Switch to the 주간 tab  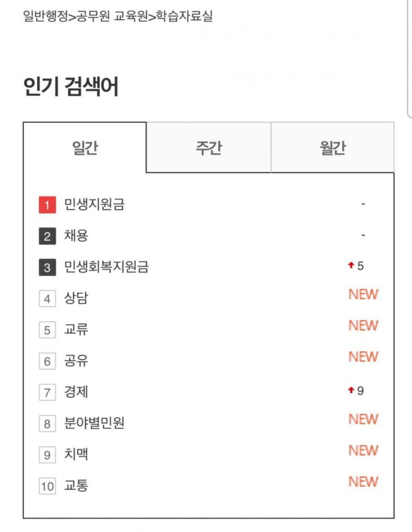point(209,148)
